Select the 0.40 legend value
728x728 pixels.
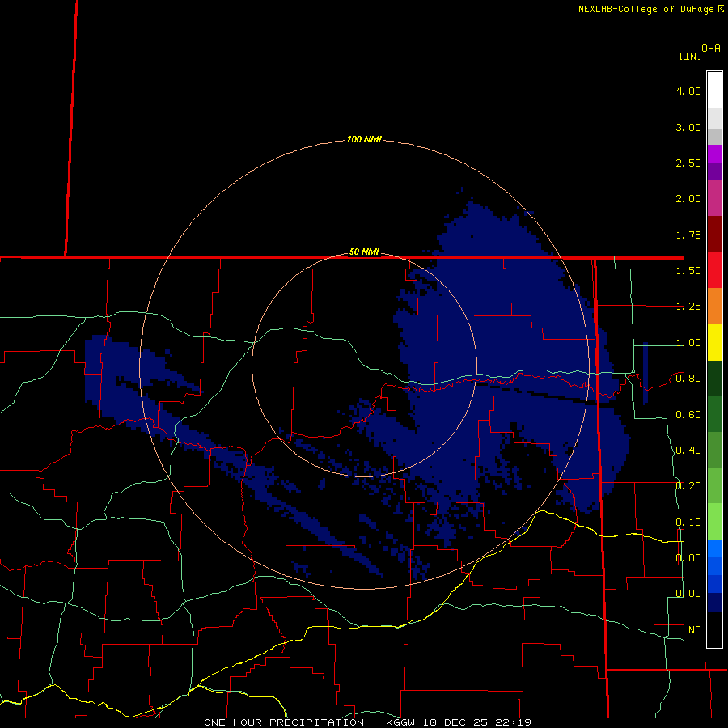point(688,451)
